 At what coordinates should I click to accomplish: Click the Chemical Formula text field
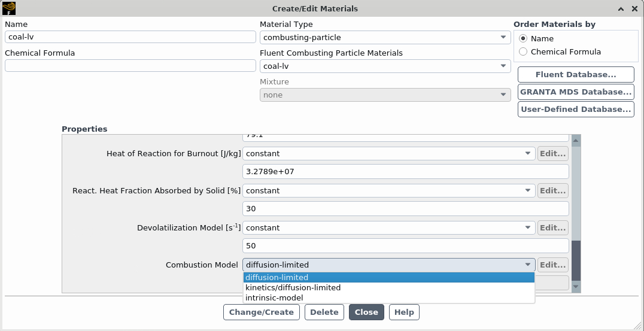[130, 66]
